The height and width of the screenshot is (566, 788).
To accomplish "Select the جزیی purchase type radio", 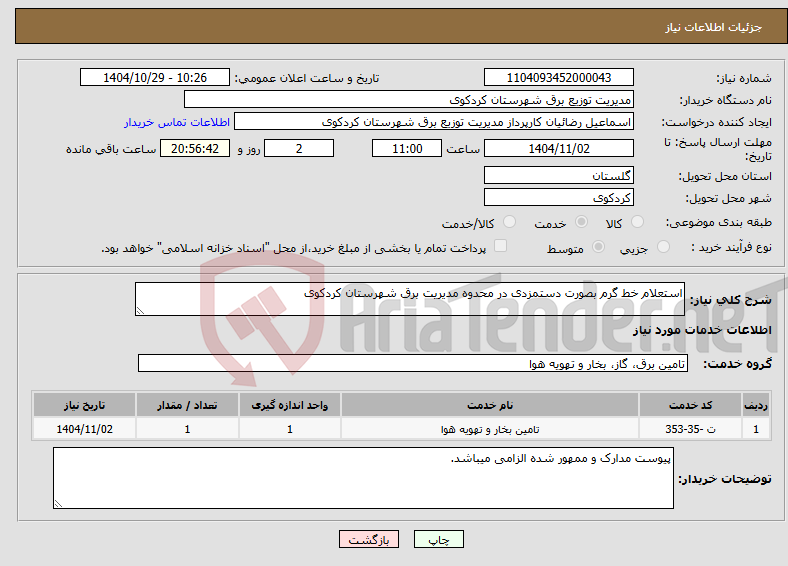I will click(663, 246).
